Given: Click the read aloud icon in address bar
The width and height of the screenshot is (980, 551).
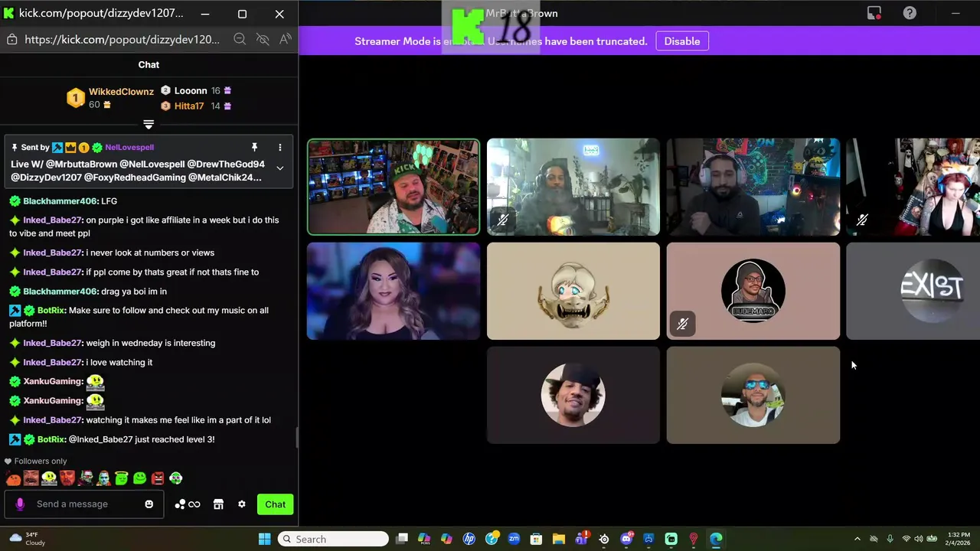Looking at the screenshot, I should click(x=286, y=39).
